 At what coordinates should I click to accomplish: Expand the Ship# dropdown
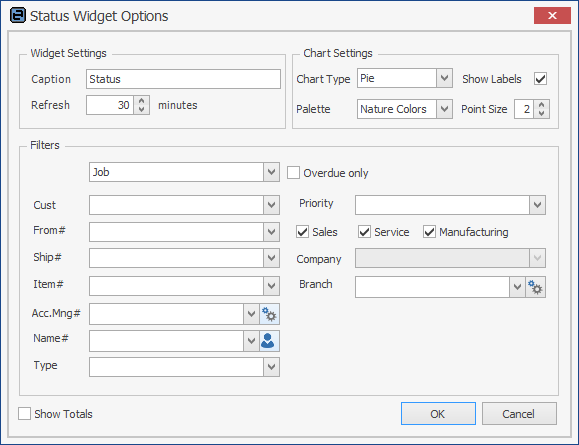click(x=271, y=258)
